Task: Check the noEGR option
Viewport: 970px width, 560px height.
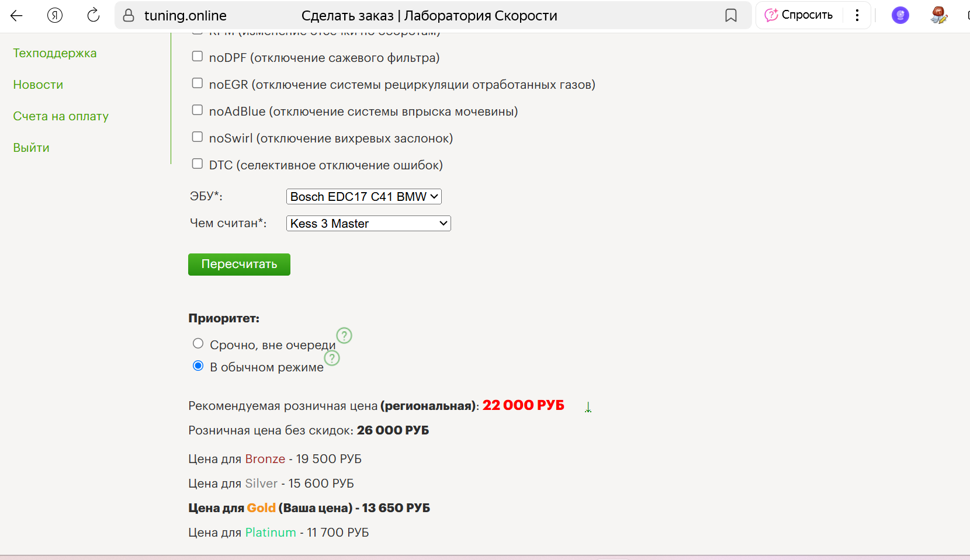Action: [198, 84]
